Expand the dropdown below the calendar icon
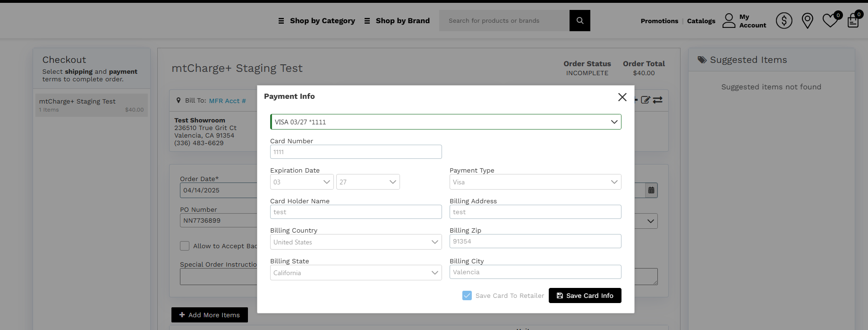The height and width of the screenshot is (330, 868). point(650,221)
